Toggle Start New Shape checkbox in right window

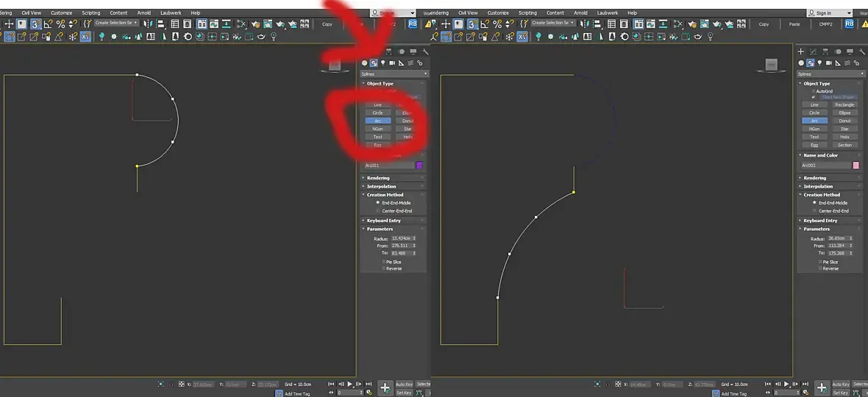[814, 97]
